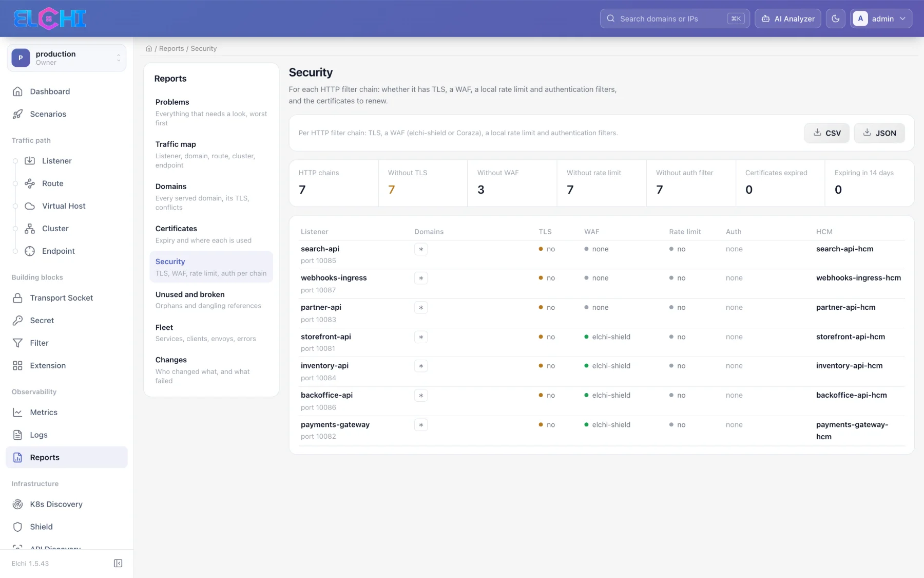
Task: Open the search-api-hcm link
Action: click(x=844, y=249)
